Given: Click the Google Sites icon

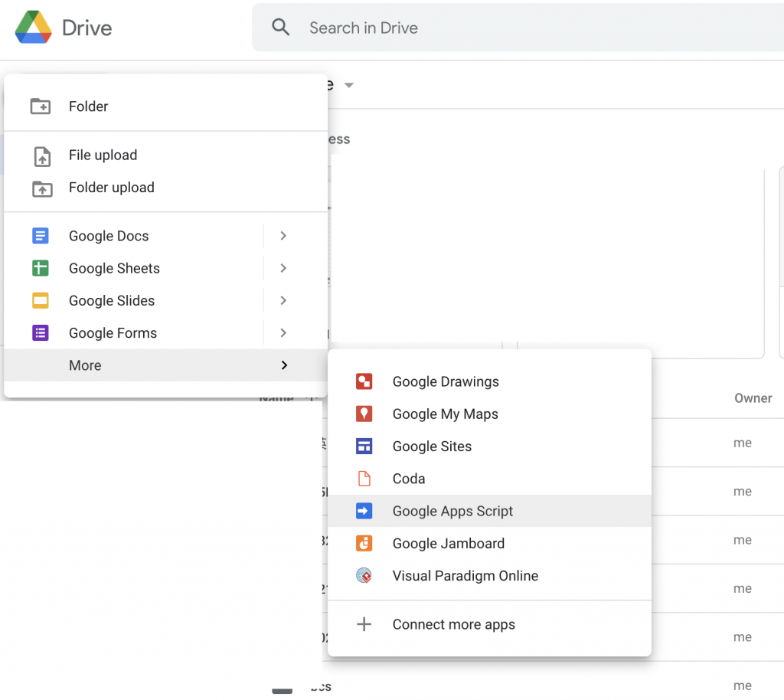Looking at the screenshot, I should pos(364,446).
